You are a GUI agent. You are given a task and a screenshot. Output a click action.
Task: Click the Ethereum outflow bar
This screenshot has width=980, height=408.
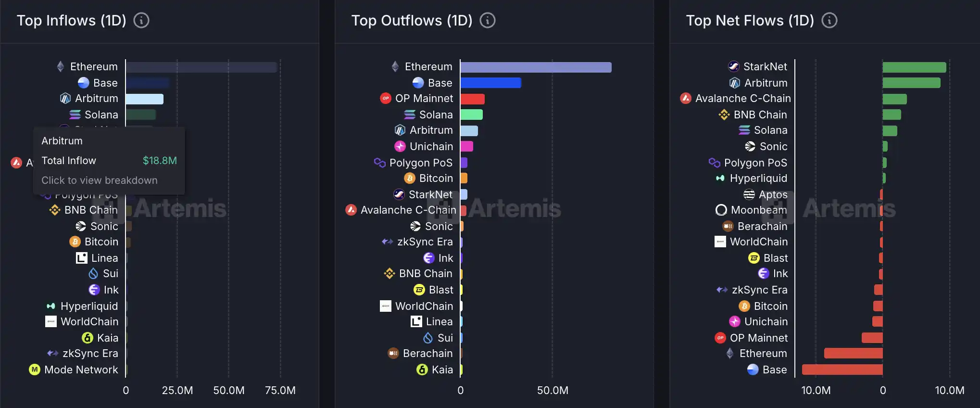point(536,67)
